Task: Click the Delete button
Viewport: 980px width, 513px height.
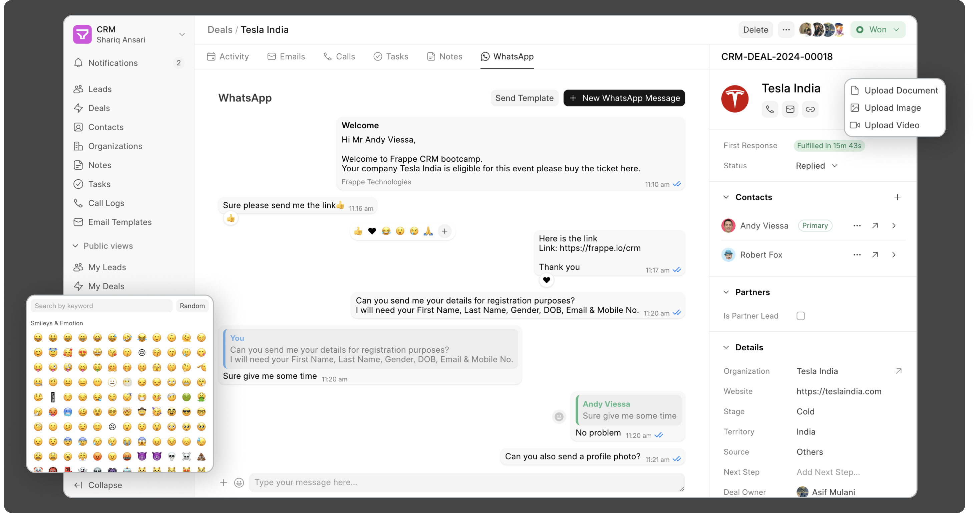Action: 755,30
